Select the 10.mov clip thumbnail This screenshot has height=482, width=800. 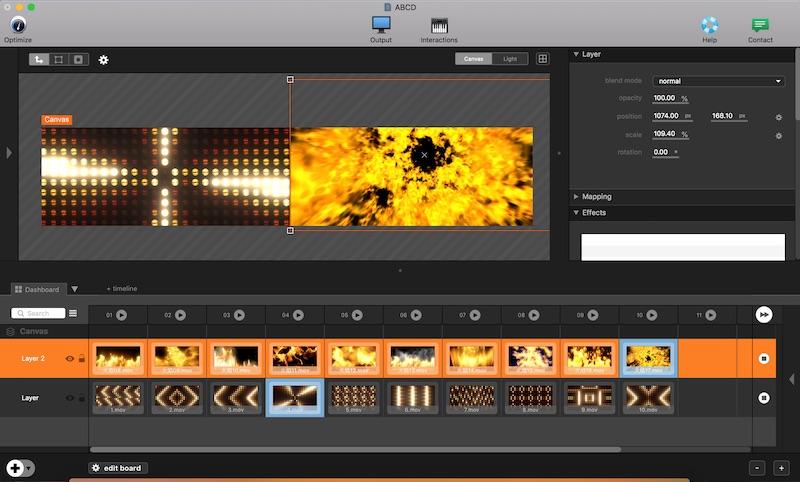click(x=648, y=398)
